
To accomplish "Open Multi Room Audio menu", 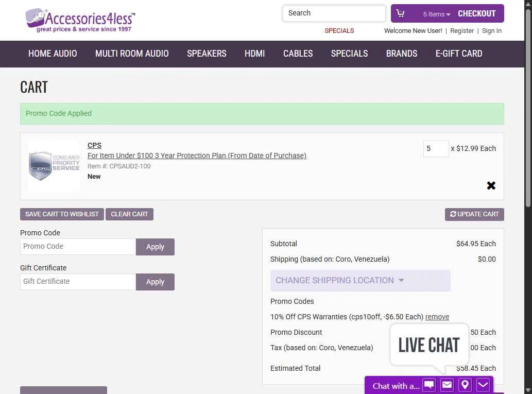I will coord(132,54).
